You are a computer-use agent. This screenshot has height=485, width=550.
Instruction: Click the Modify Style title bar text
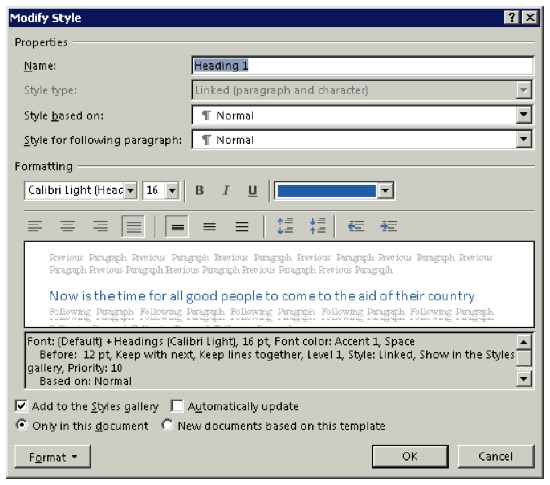pos(46,18)
